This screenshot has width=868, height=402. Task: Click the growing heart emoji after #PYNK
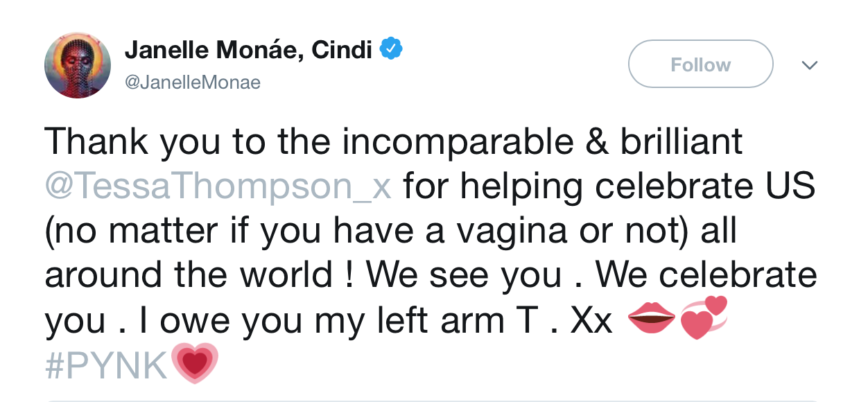[193, 363]
